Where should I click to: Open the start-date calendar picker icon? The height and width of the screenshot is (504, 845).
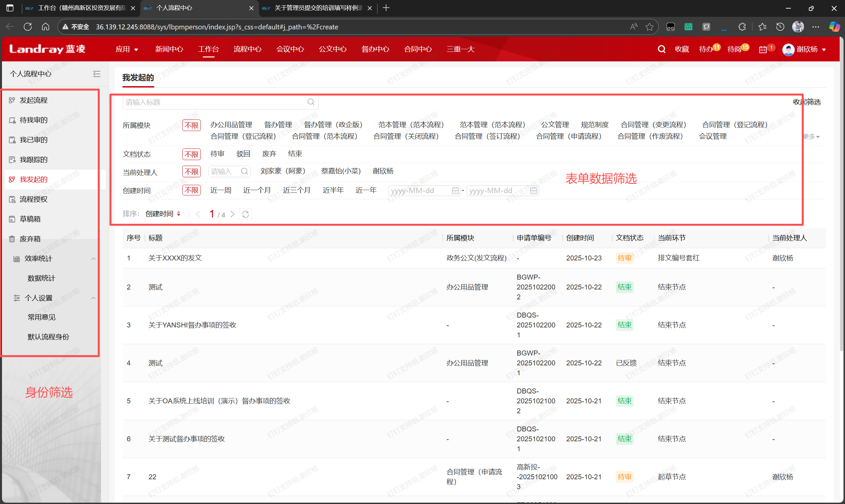[x=455, y=191]
